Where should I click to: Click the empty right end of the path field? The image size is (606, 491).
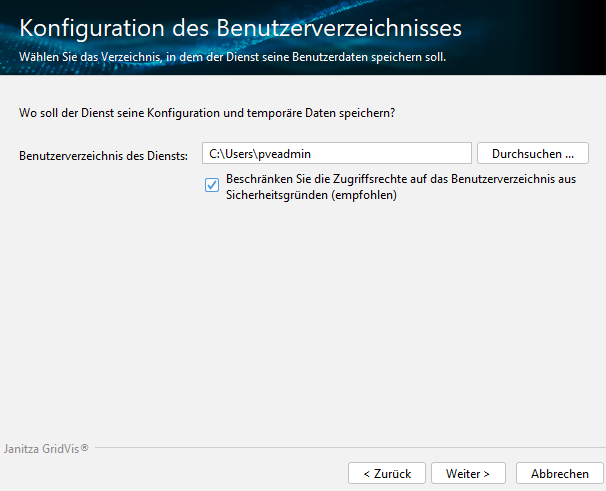(x=440, y=153)
